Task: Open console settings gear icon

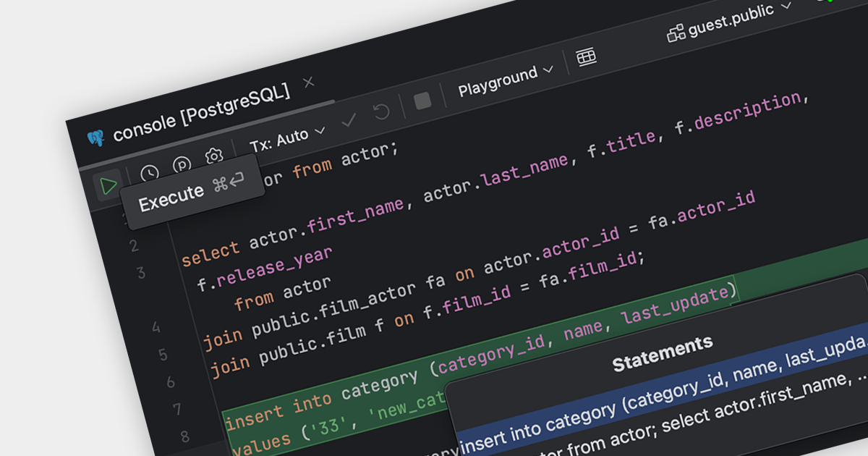Action: point(213,156)
